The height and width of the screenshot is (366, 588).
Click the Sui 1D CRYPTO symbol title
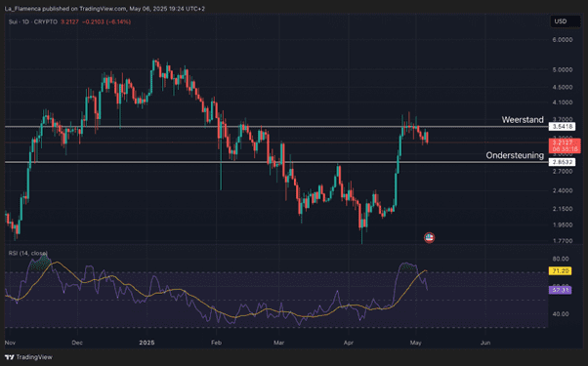tap(33, 21)
